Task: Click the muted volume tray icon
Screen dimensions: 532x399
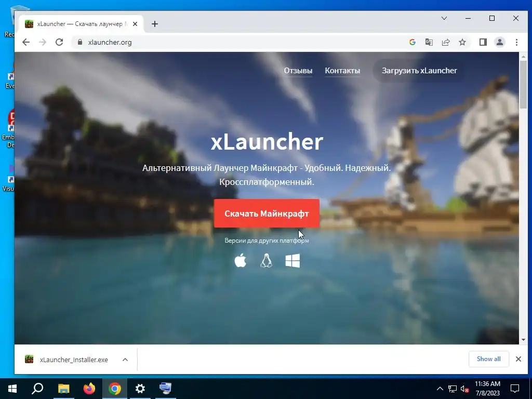Action: 465,389
